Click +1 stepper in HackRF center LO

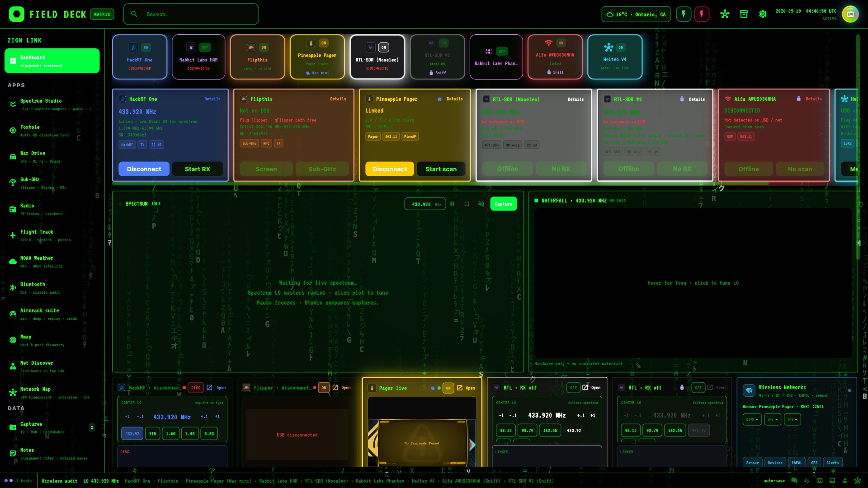tap(217, 417)
